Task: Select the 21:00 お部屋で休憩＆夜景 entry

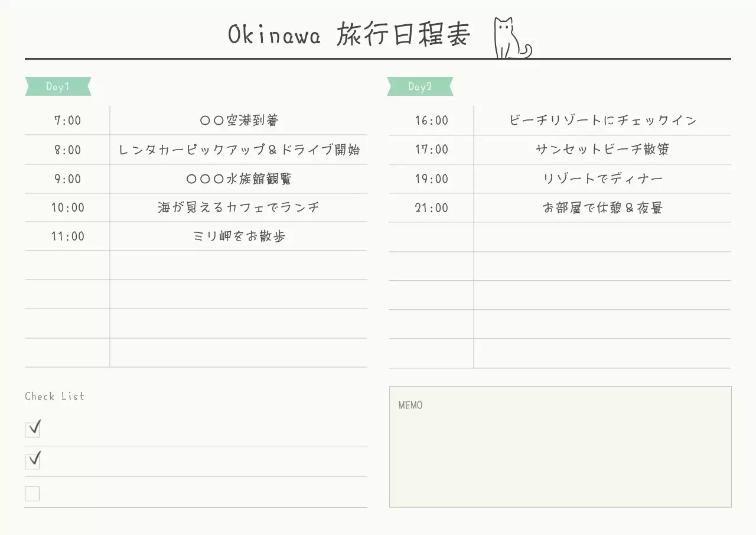Action: (x=602, y=207)
